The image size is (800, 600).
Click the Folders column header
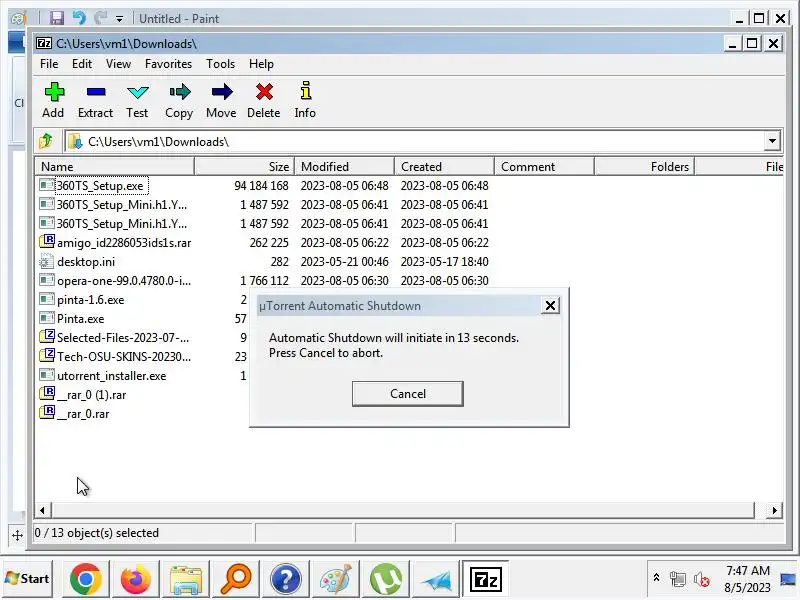pyautogui.click(x=644, y=167)
